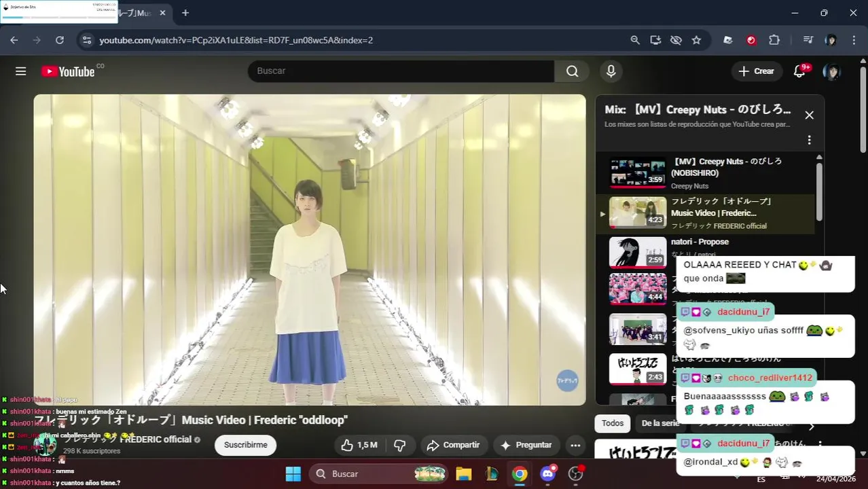Dislike the video with thumbs down
The image size is (868, 489).
(x=400, y=445)
